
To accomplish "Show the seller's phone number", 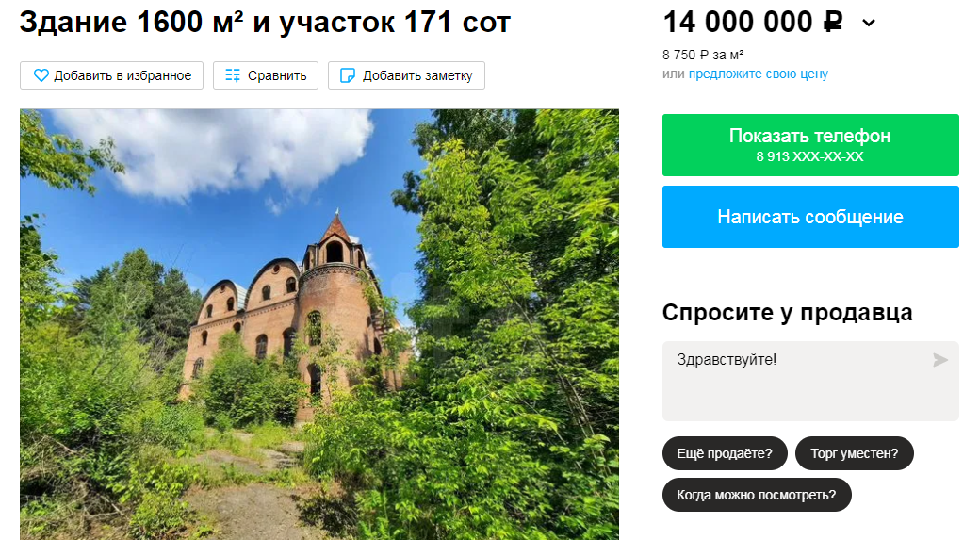I will (810, 145).
